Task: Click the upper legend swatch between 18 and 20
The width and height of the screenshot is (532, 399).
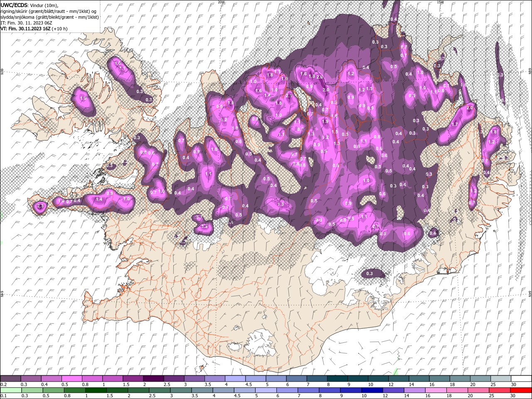Action: 460,379
